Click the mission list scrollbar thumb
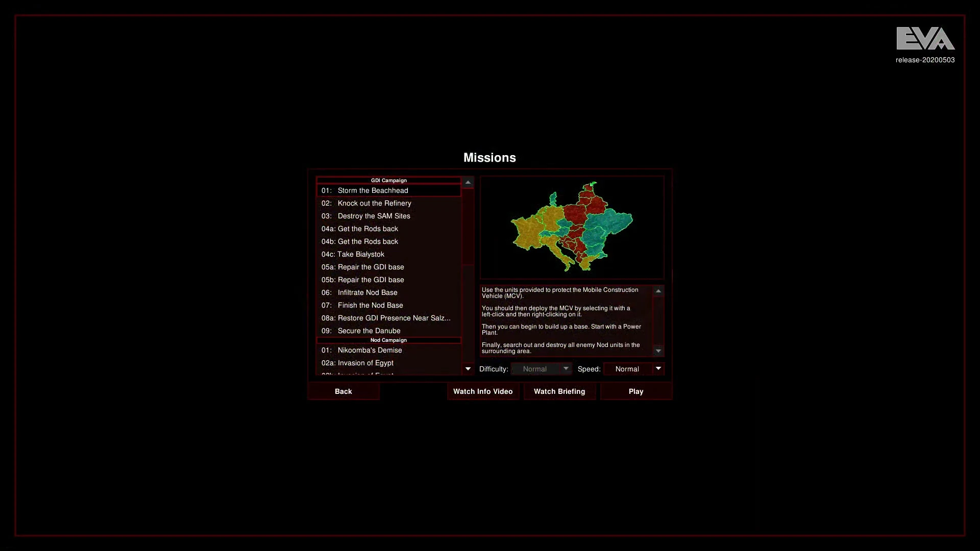This screenshot has width=980, height=551. coord(468,226)
